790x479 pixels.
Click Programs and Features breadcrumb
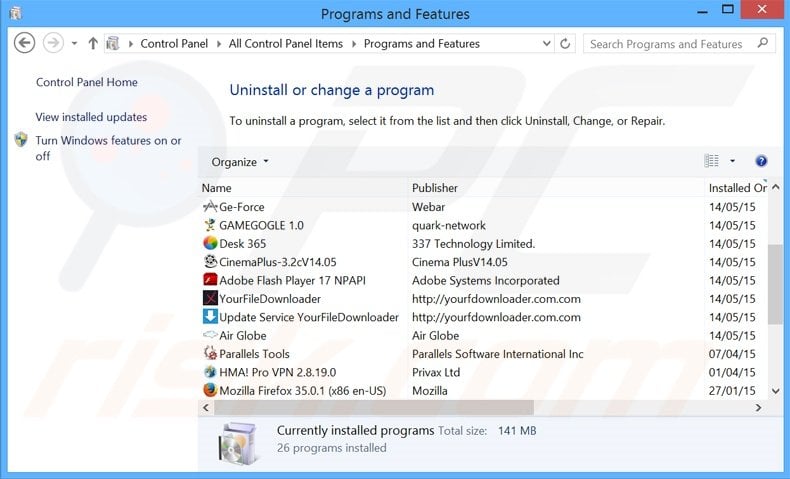pos(422,44)
